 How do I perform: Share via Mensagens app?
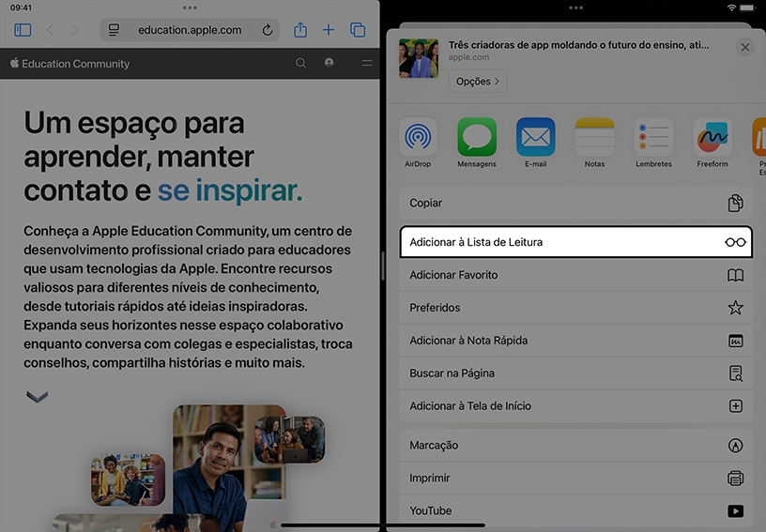tap(477, 143)
